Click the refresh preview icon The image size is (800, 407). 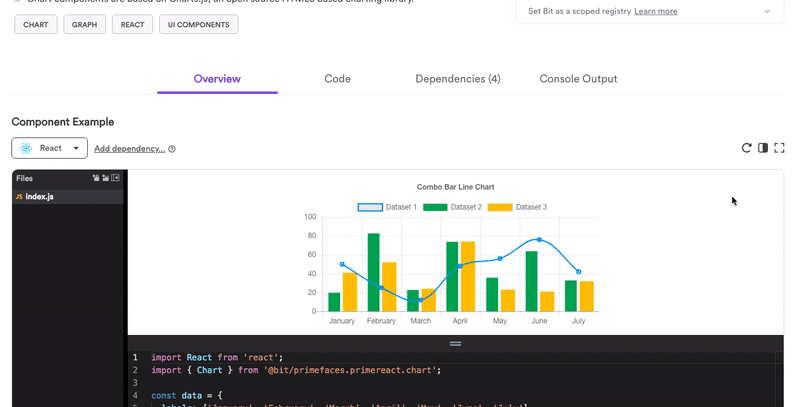pos(746,148)
